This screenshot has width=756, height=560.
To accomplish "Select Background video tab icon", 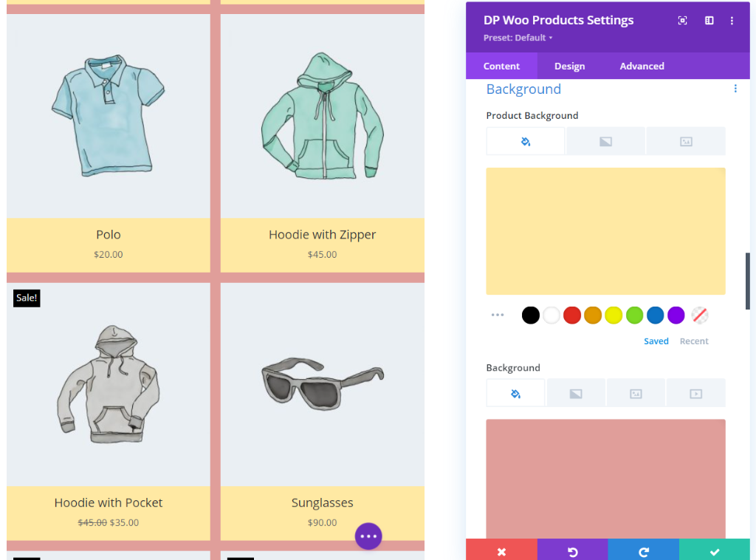I will (695, 393).
